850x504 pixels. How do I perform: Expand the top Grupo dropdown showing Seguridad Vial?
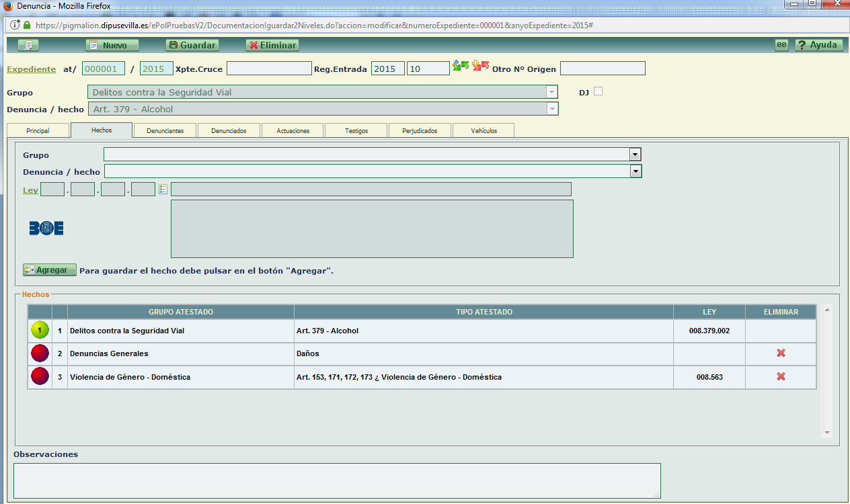552,92
